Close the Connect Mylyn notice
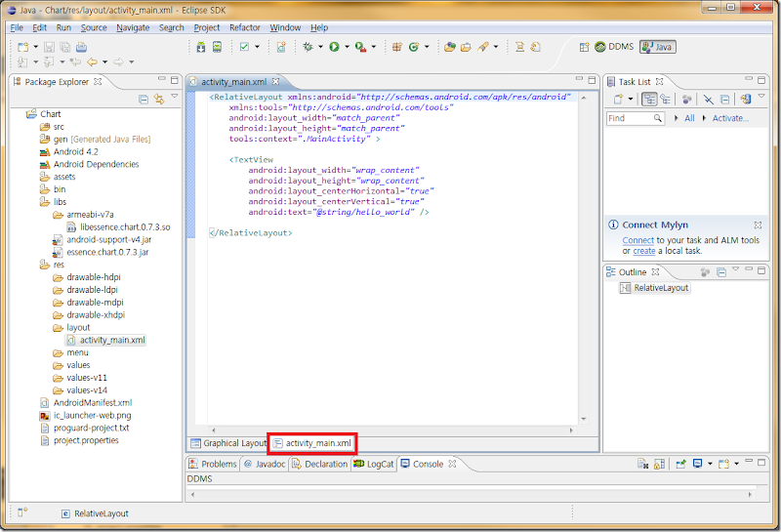The height and width of the screenshot is (532, 781). coord(758,225)
